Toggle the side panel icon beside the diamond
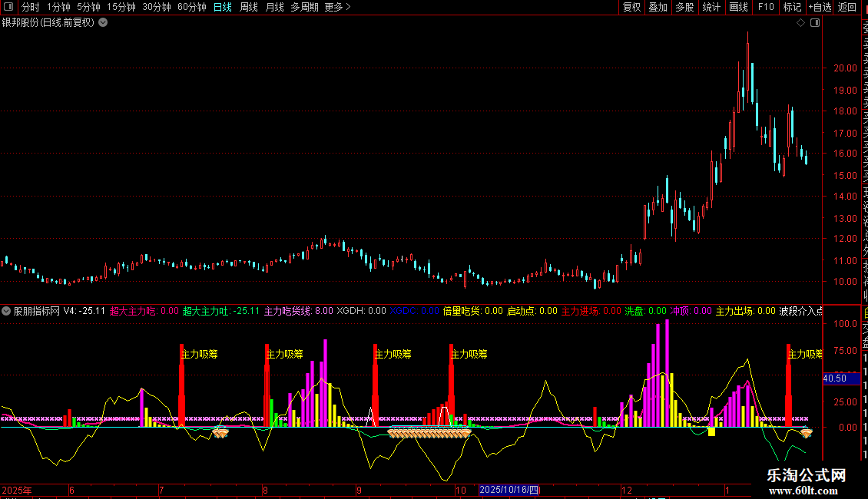The width and height of the screenshot is (868, 499). tap(815, 23)
